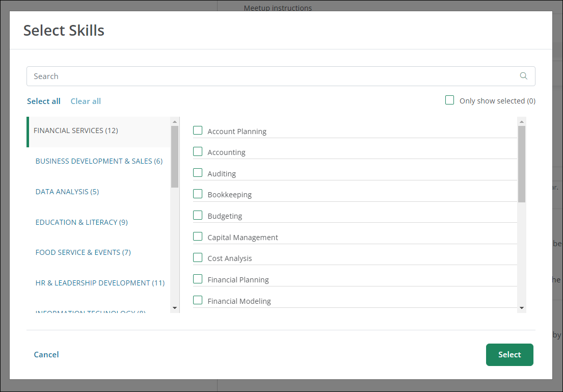Enable the Financial Modeling checkbox
This screenshot has width=563, height=392.
[x=198, y=300]
